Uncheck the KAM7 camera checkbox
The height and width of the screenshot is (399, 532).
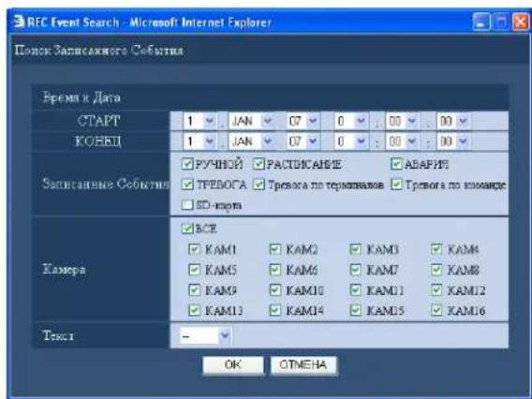[x=356, y=270]
